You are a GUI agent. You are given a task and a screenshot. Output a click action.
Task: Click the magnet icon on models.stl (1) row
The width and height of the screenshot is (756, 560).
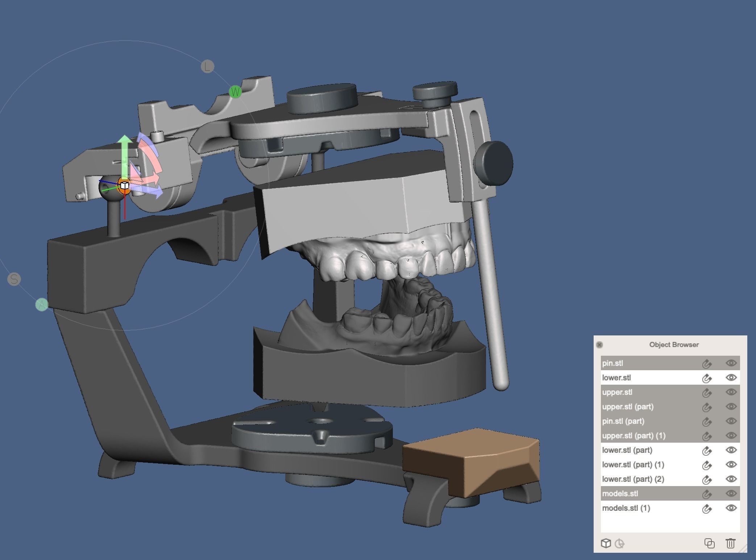point(706,509)
